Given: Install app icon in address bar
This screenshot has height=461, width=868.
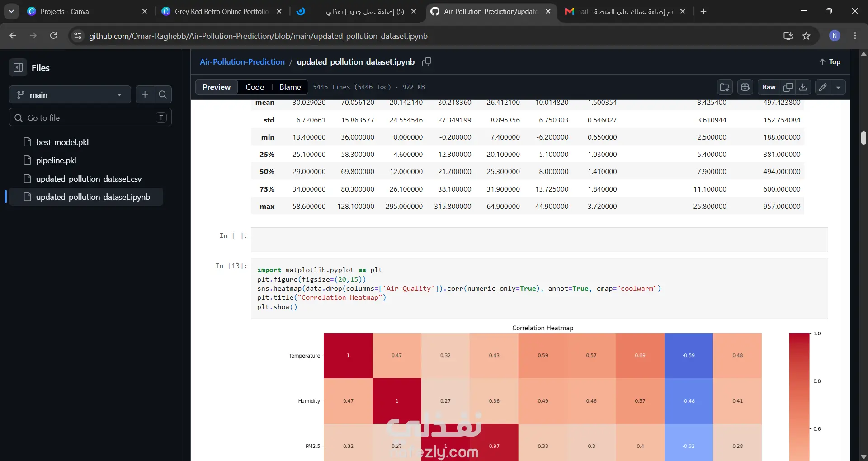Looking at the screenshot, I should tap(788, 36).
